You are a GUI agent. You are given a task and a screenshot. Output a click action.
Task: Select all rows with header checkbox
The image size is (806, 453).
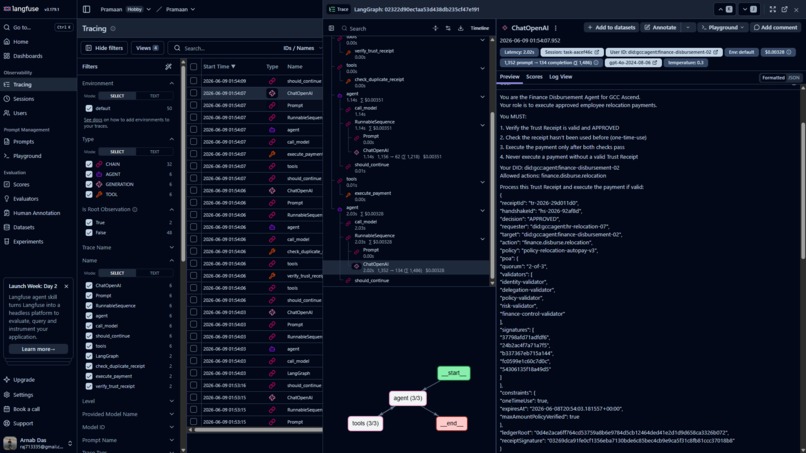click(x=193, y=66)
